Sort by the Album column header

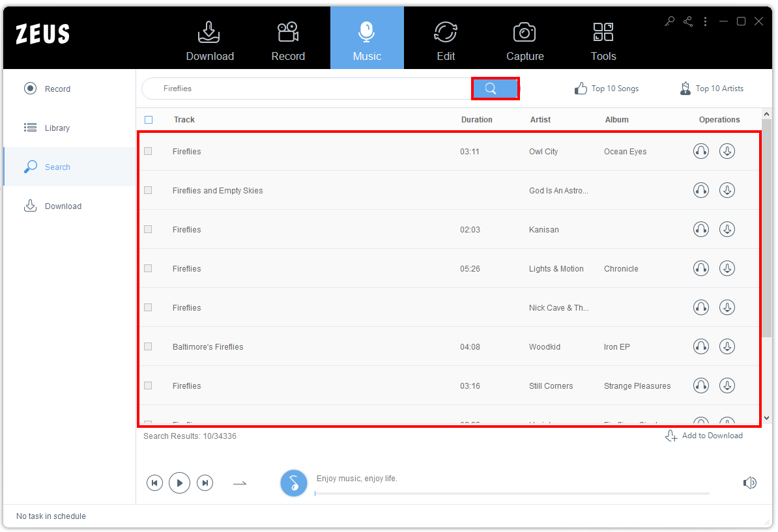[x=617, y=120]
